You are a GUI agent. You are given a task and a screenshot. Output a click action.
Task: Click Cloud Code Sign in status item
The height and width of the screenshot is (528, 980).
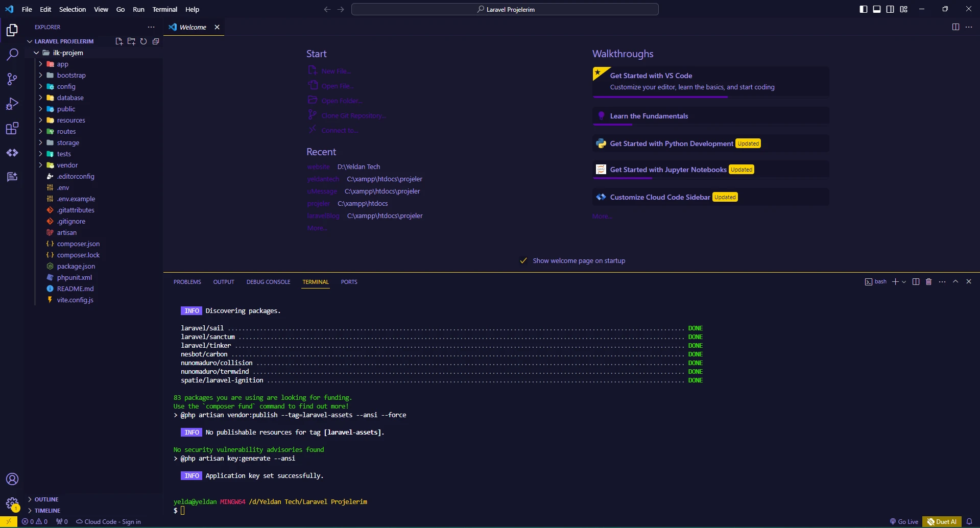(108, 522)
